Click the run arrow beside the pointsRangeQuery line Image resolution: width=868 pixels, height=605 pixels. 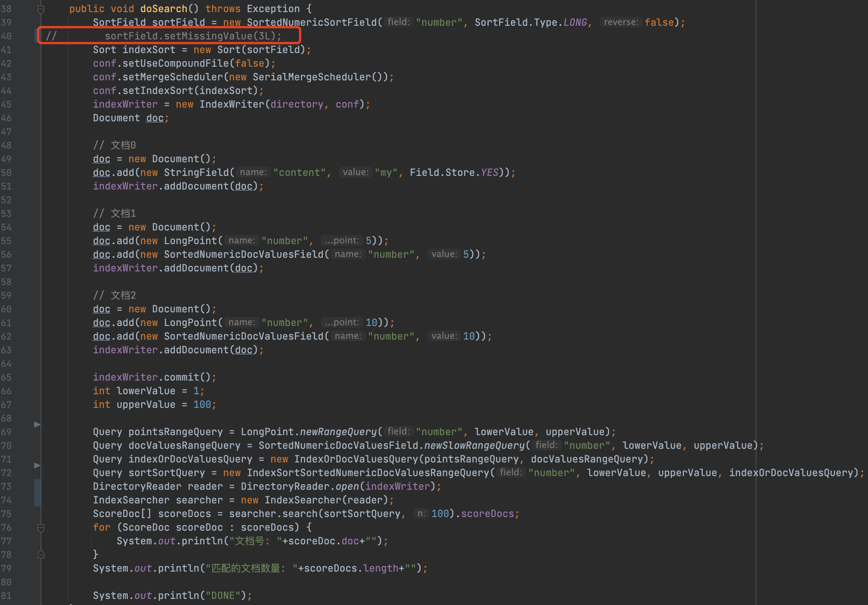tap(37, 424)
